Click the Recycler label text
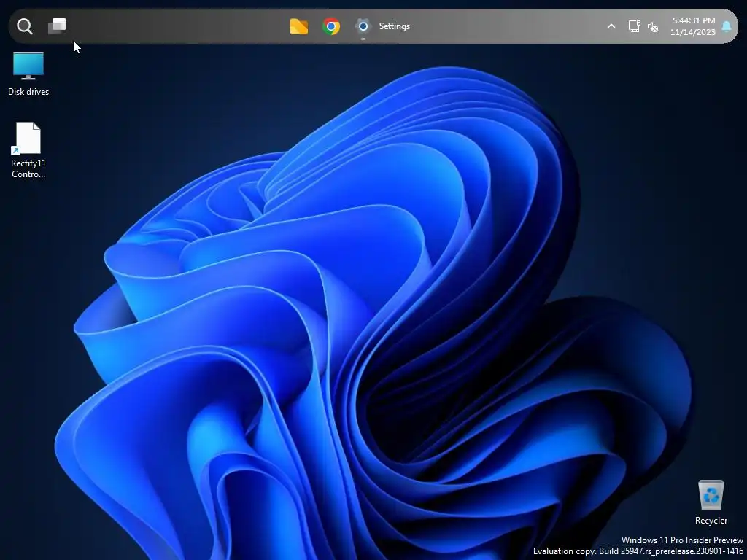 tap(711, 521)
